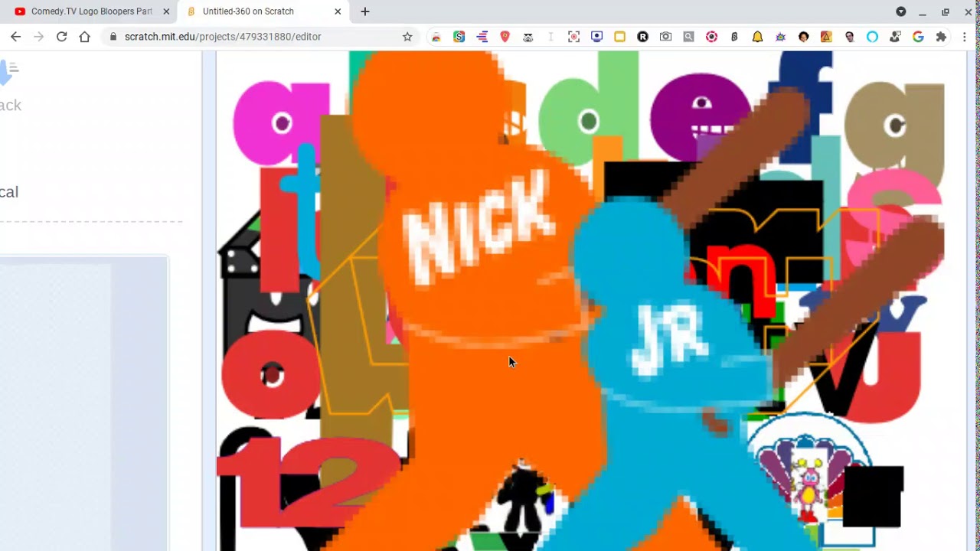Click the purple letter e character
This screenshot has height=551, width=980.
[x=701, y=119]
